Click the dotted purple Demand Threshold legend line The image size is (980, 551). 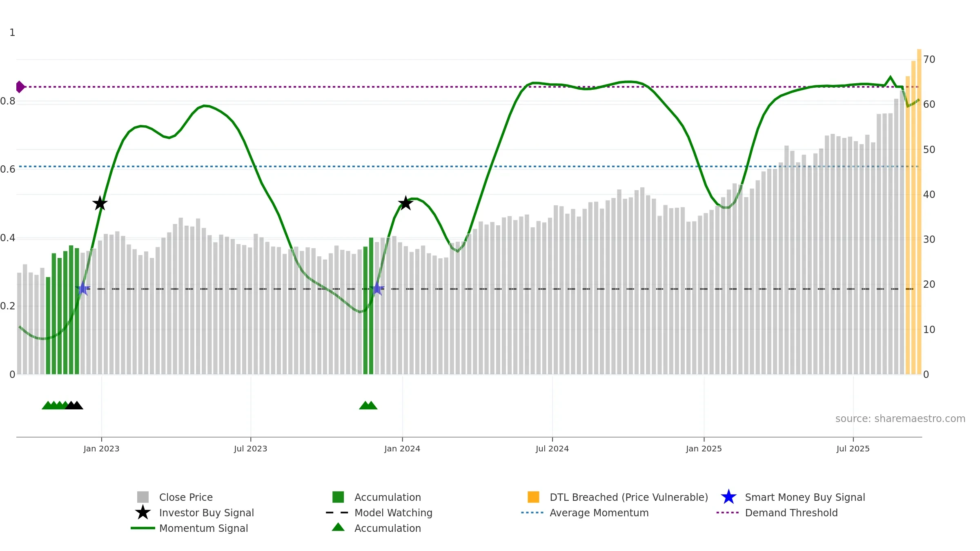click(x=728, y=513)
